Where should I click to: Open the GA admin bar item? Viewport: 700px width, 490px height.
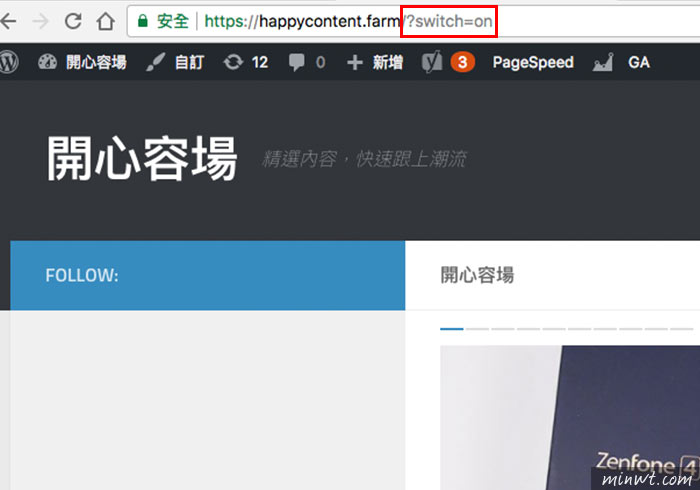638,62
